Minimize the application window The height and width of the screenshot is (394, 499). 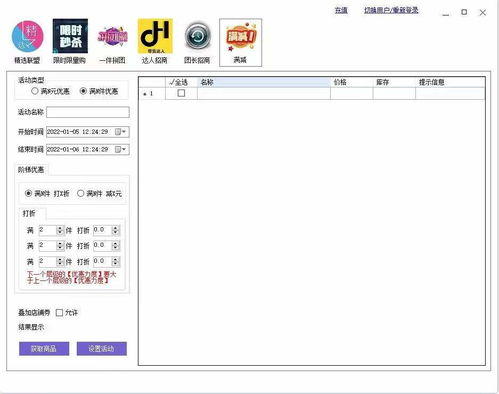[446, 13]
